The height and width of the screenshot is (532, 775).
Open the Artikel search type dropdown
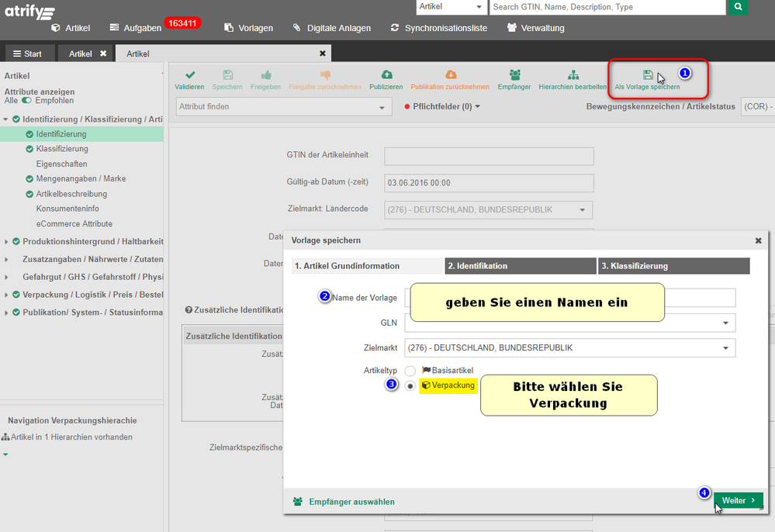[450, 7]
